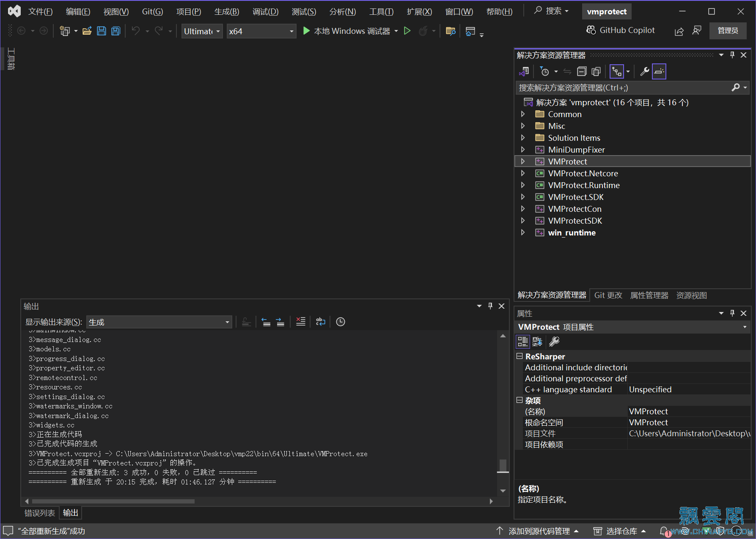756x539 pixels.
Task: Click 选择仓库 in status bar
Action: click(x=620, y=531)
